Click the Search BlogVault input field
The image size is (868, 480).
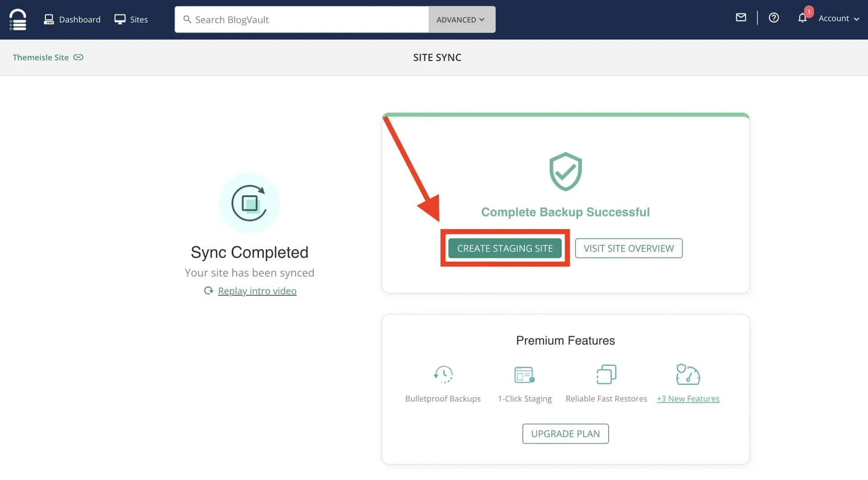click(302, 19)
